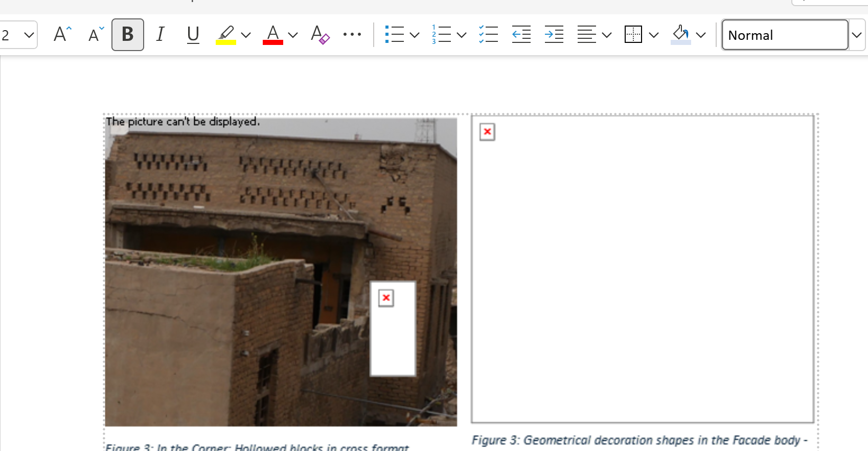The width and height of the screenshot is (868, 451).
Task: Increase font size with grow font icon
Action: click(62, 35)
